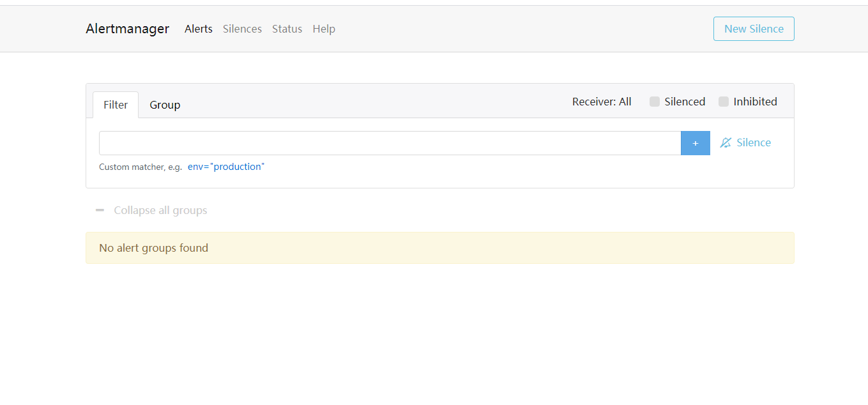Click the plus icon to add matcher
Viewport: 868px width, 405px height.
click(695, 143)
